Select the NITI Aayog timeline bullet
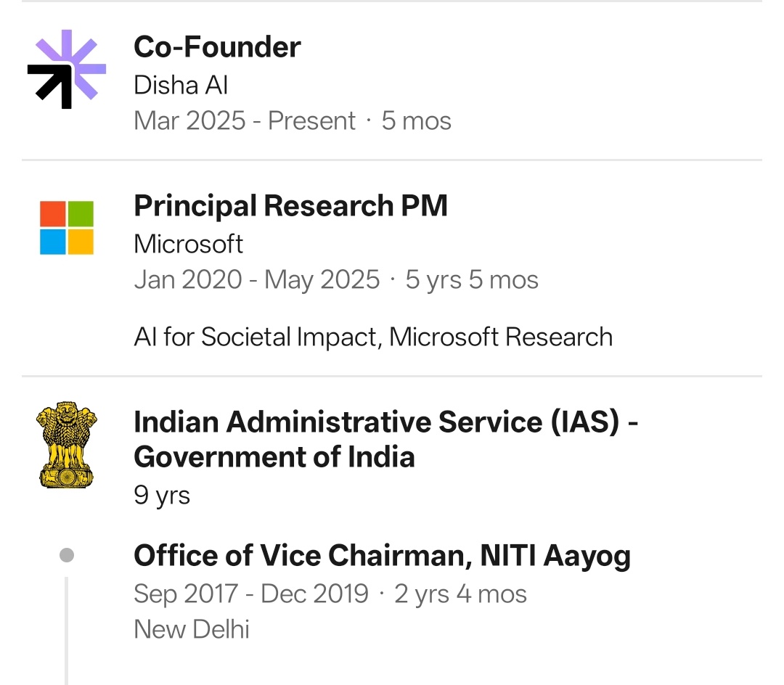The height and width of the screenshot is (685, 784). tap(67, 555)
